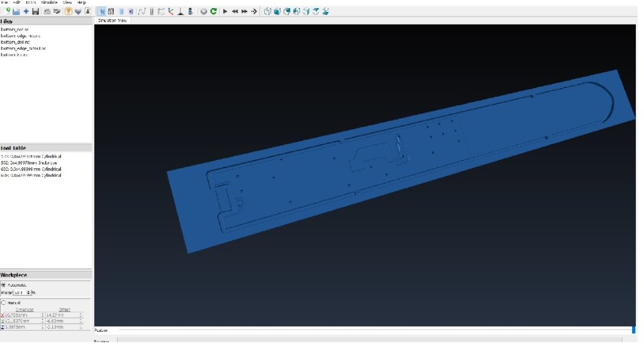The image size is (644, 347).
Task: Select bottom_dril.nc in the Files list
Action: (x=15, y=42)
